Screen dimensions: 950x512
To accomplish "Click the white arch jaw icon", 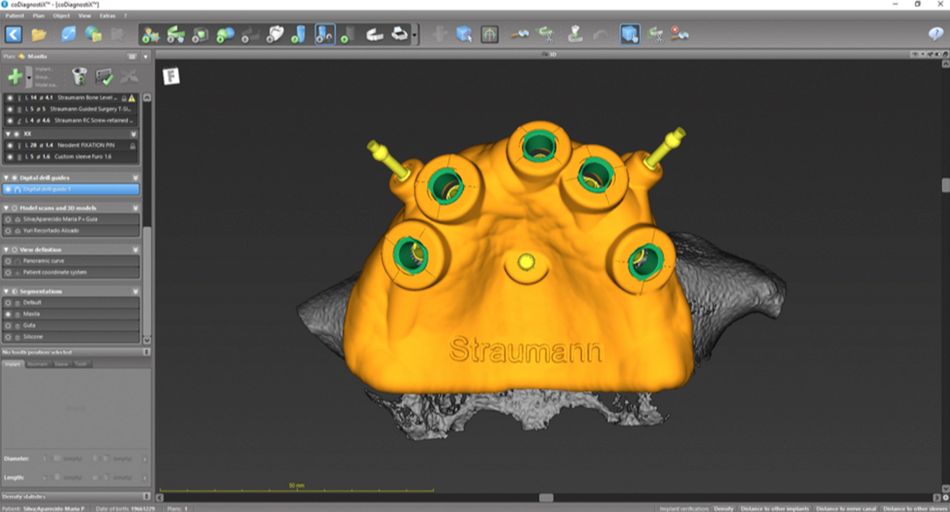I will pos(374,35).
